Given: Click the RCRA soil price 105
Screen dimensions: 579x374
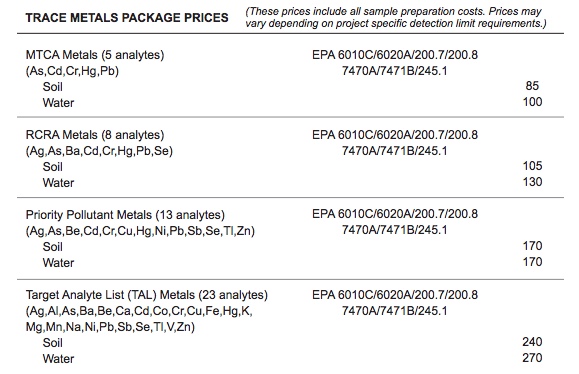Looking at the screenshot, I should click(532, 165).
